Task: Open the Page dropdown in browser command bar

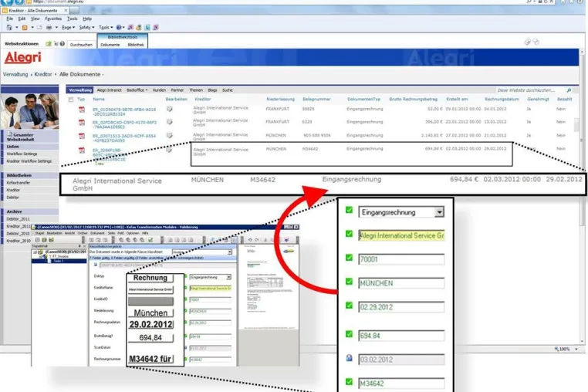Action: pyautogui.click(x=68, y=27)
